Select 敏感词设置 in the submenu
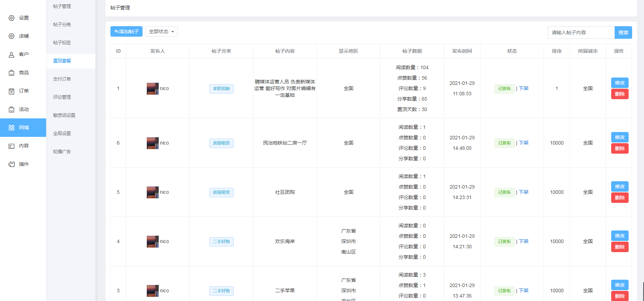The image size is (644, 301). [64, 115]
